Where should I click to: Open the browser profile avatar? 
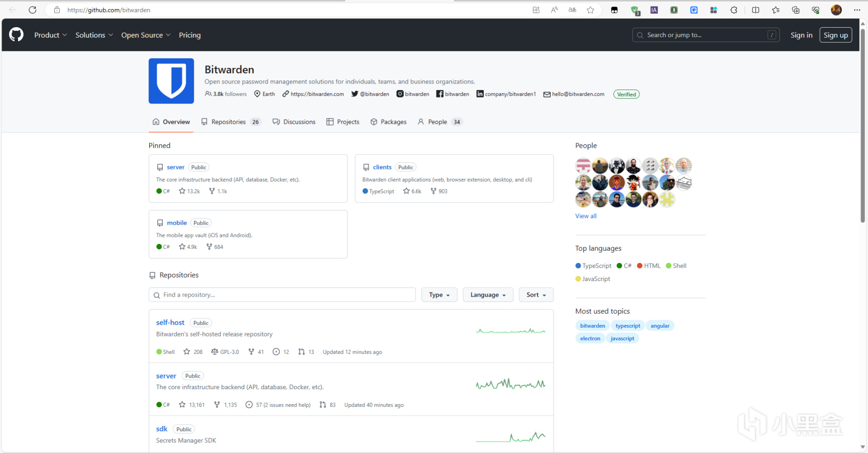pos(836,10)
